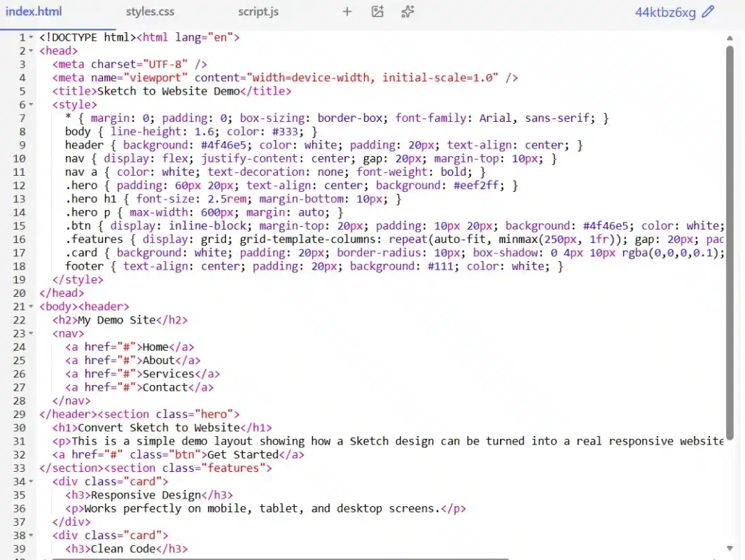Open the styles.css tab
The image size is (745, 560).
tap(150, 12)
